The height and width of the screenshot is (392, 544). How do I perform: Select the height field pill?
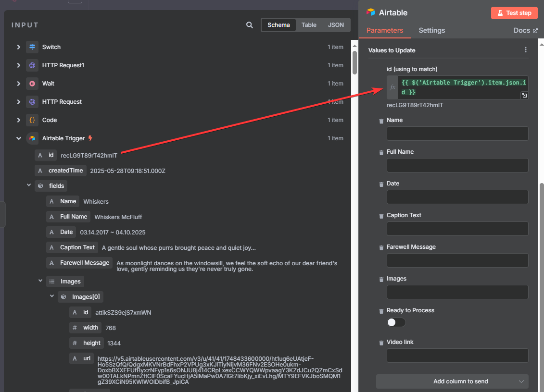pos(87,343)
